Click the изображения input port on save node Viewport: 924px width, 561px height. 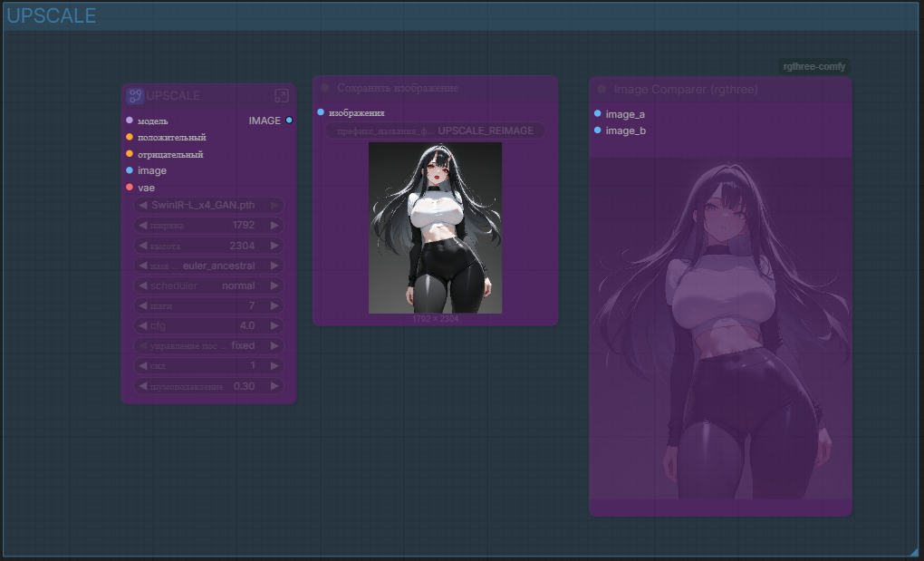click(321, 112)
